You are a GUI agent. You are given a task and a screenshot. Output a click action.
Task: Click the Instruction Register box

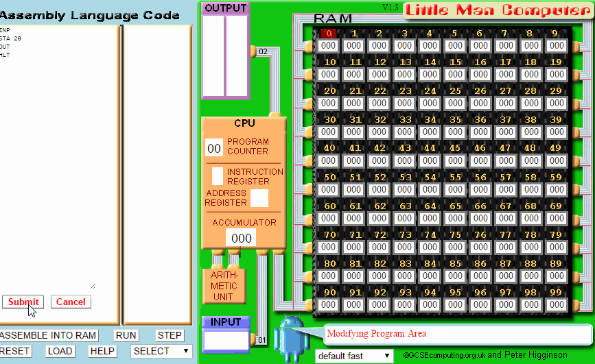click(x=218, y=176)
